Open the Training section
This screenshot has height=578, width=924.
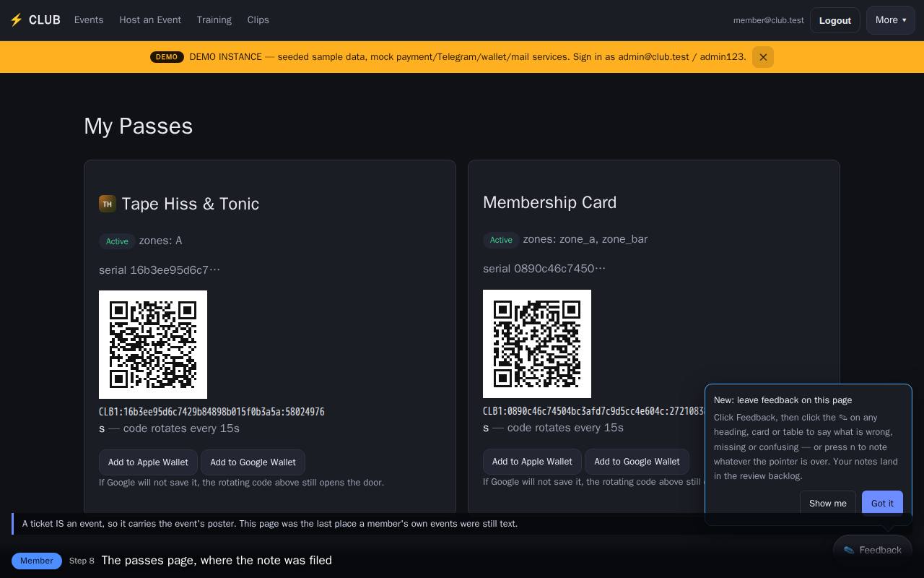(x=214, y=20)
